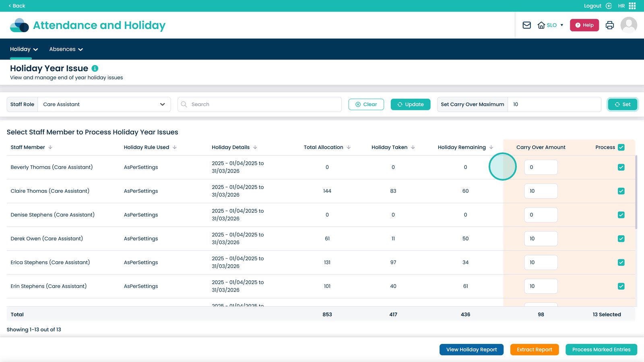Viewport: 644px width, 362px height.
Task: Expand the Holiday navigation menu
Action: pyautogui.click(x=24, y=49)
